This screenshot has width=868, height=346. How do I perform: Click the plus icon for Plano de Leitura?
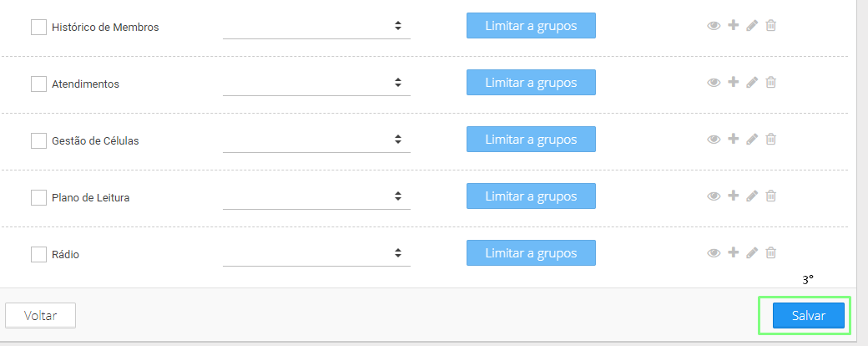click(733, 196)
